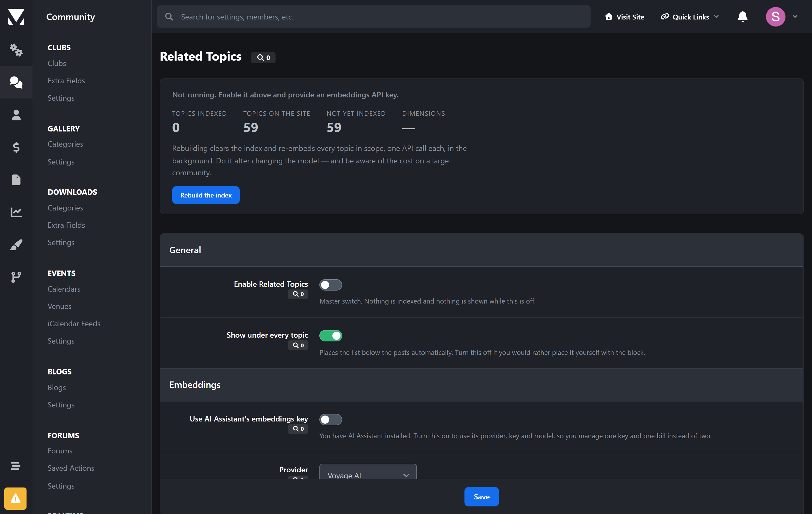
Task: Open the Customization paintbrush section
Action: (16, 245)
